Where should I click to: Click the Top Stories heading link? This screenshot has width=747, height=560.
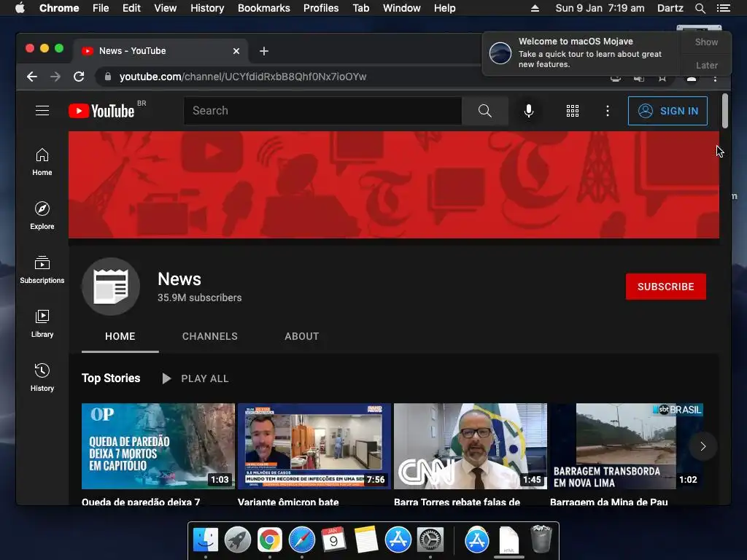click(111, 378)
